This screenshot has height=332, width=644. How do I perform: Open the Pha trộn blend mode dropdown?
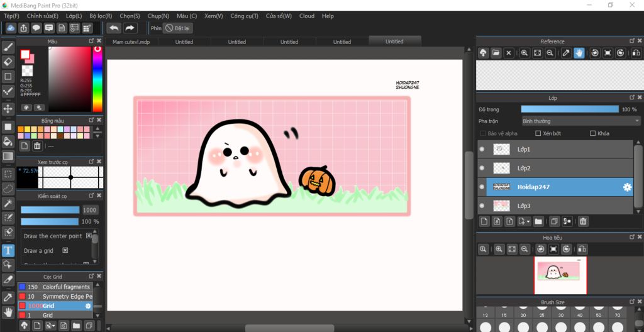coord(580,121)
